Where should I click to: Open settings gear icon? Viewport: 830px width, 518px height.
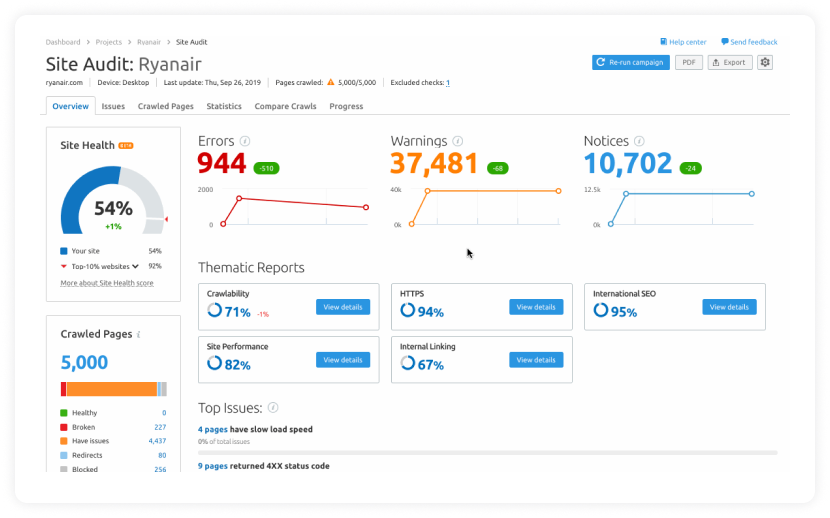click(x=765, y=62)
